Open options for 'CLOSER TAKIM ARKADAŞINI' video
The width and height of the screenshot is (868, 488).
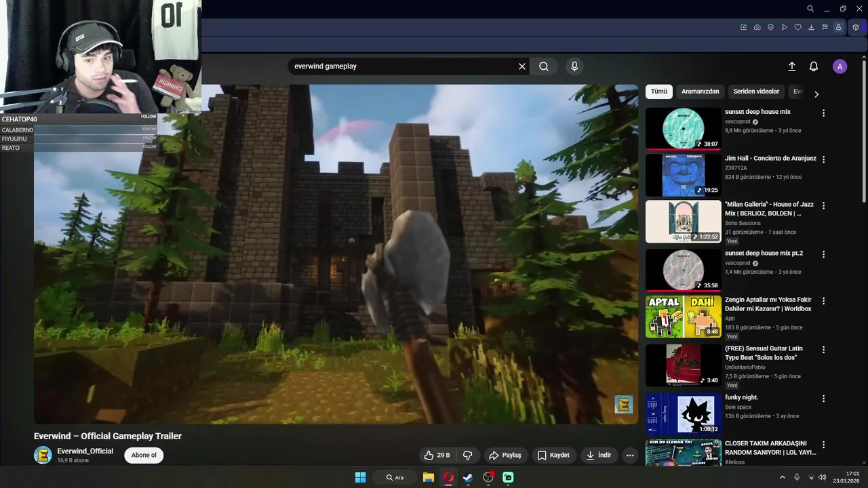824,445
